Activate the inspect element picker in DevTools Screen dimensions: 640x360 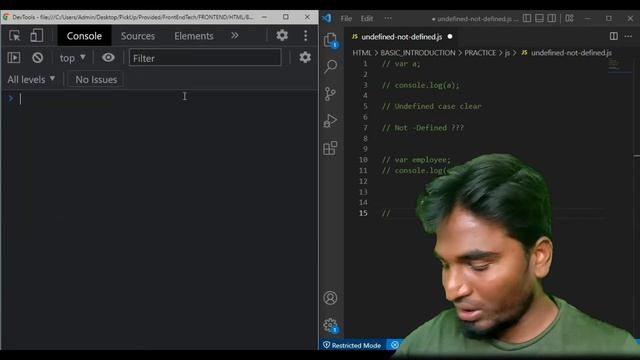[x=15, y=36]
